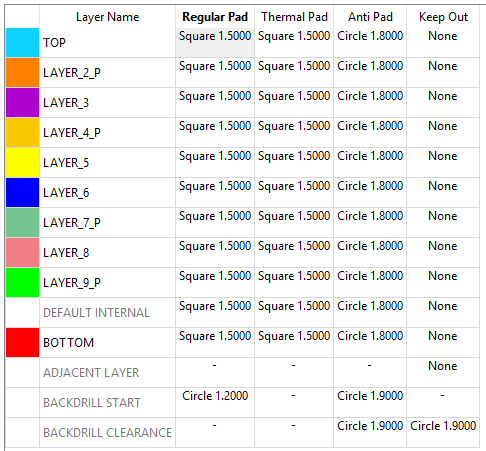Select the blue LAYER_6 color swatch
Image resolution: width=486 pixels, height=451 pixels.
(x=22, y=192)
